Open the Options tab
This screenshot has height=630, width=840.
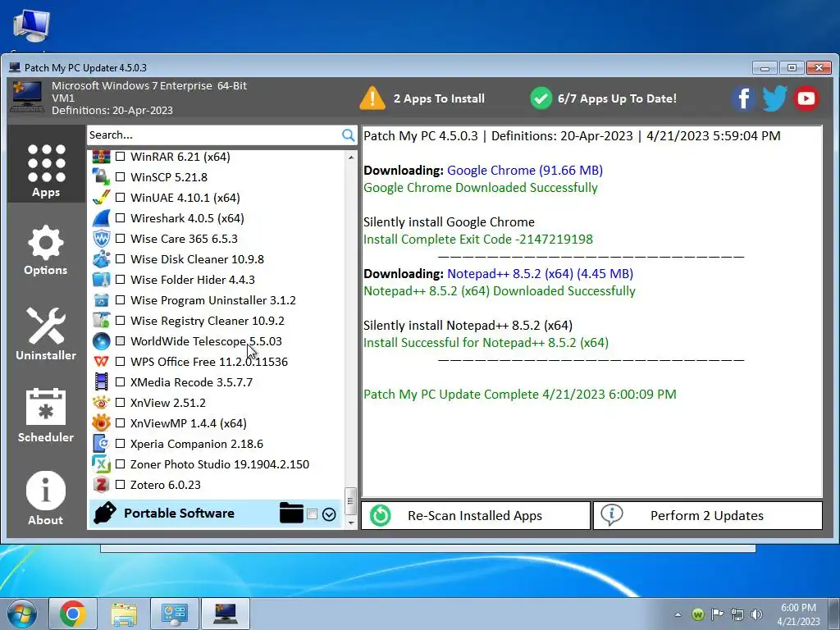click(46, 250)
